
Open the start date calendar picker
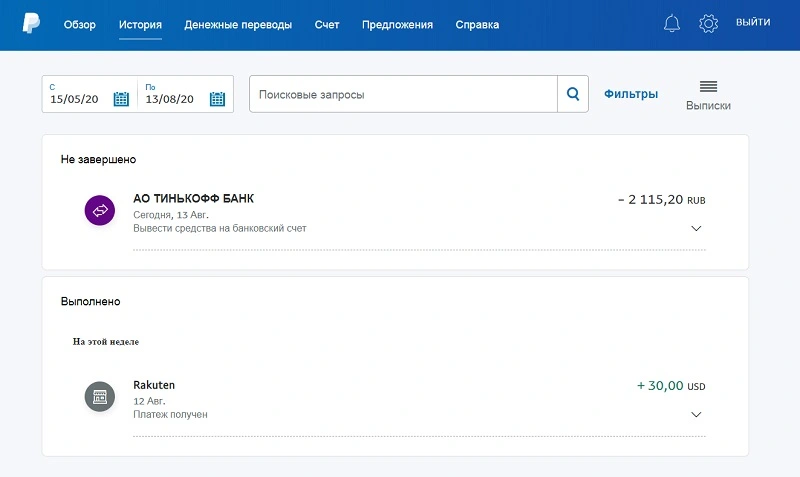[121, 98]
